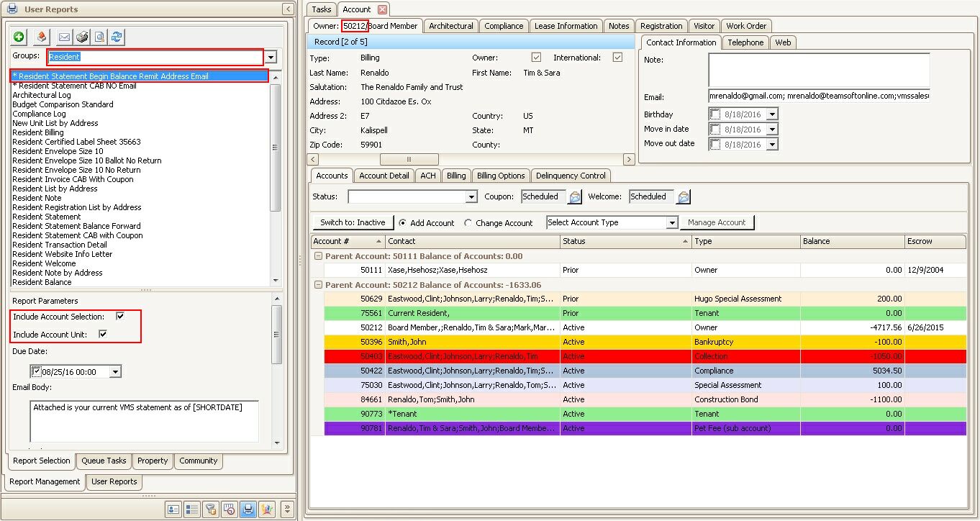Collapse the Parent Account 50111 group
Screen dimensions: 980x521
tap(318, 256)
